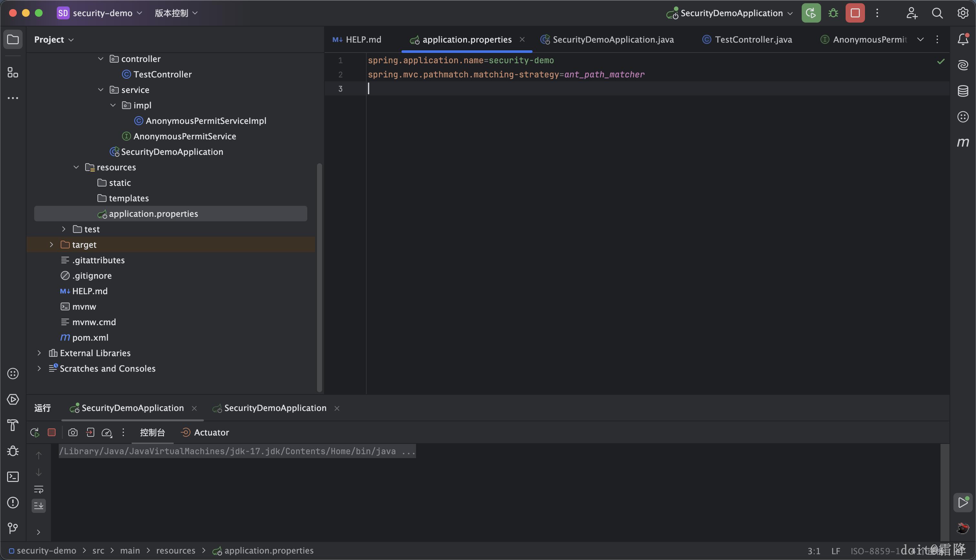Stop the running SecurityDemoApplication via red button

855,13
